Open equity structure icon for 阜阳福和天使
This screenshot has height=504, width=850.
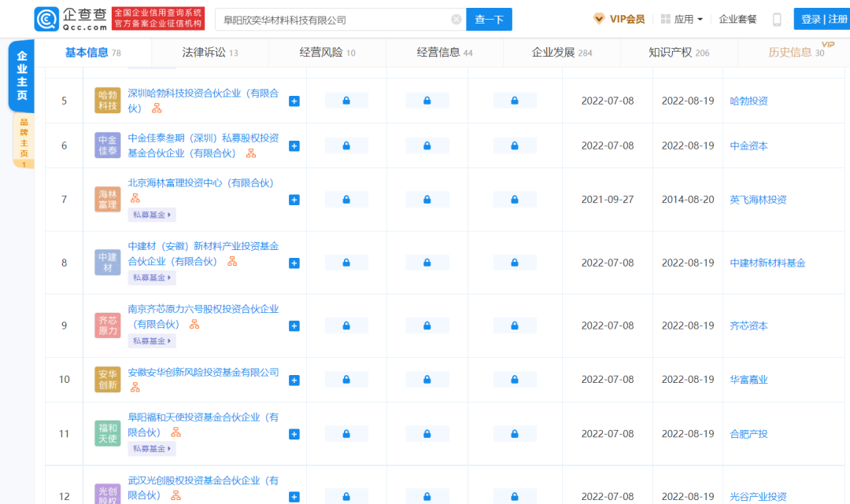[x=176, y=432]
